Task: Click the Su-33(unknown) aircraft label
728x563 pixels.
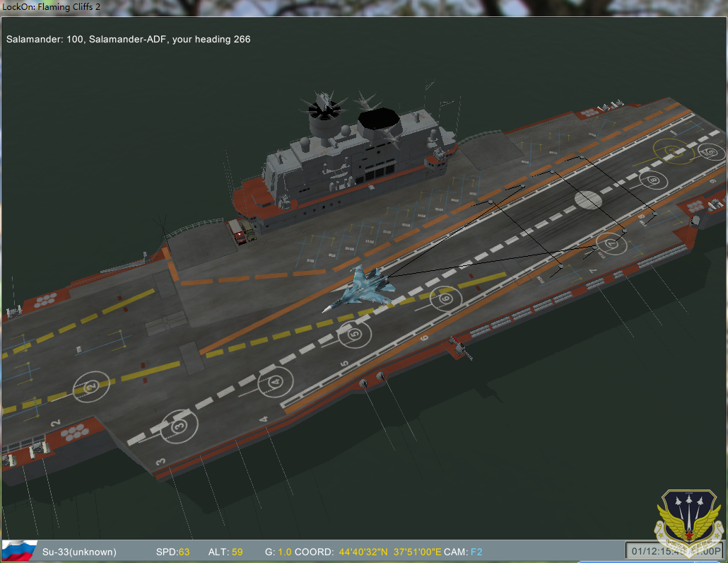Action: click(79, 552)
